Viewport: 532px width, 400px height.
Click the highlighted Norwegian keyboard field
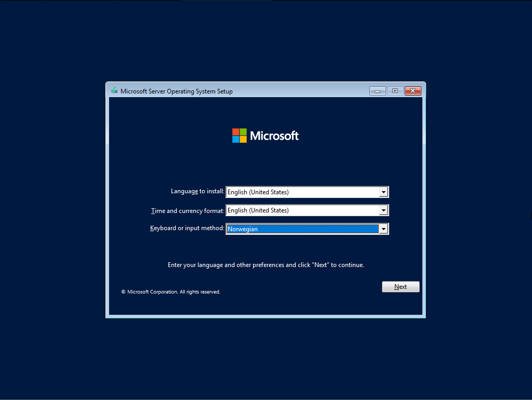pyautogui.click(x=307, y=229)
